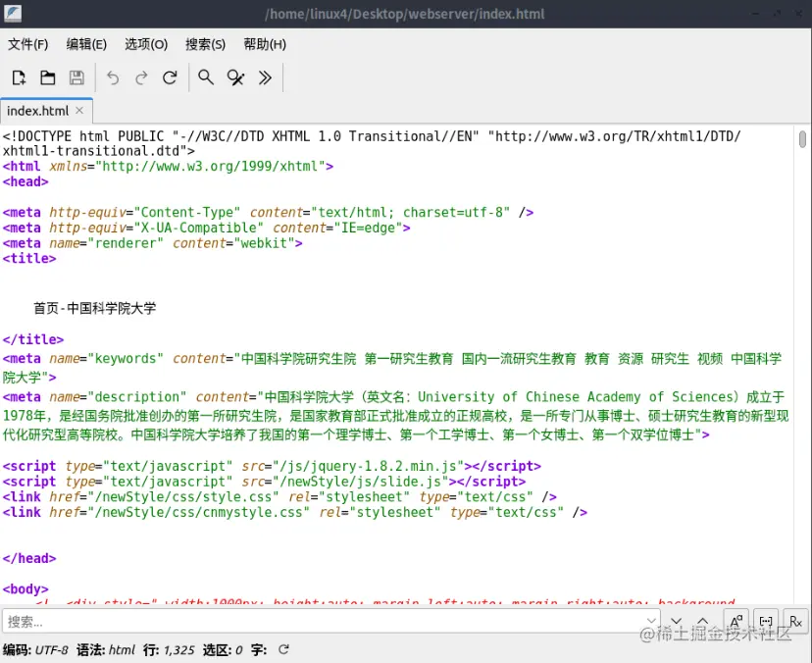Viewport: 812px width, 663px height.
Task: Click the <html xmlns= line
Action: click(168, 167)
